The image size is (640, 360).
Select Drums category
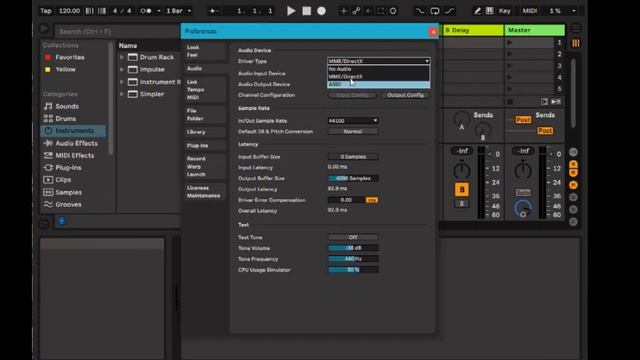pyautogui.click(x=66, y=119)
